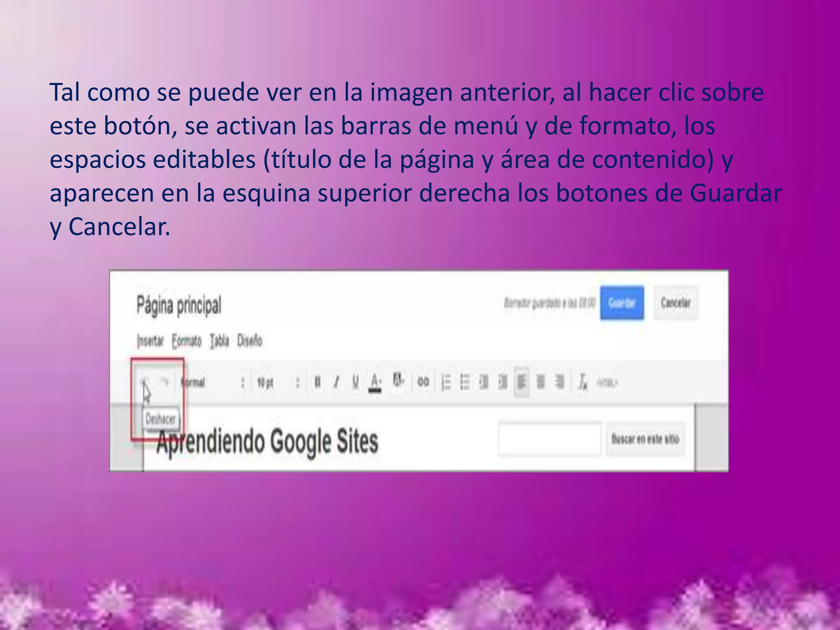Click the 'Aprendiendo Google Sites' site heading
The image size is (840, 630).
pyautogui.click(x=267, y=442)
